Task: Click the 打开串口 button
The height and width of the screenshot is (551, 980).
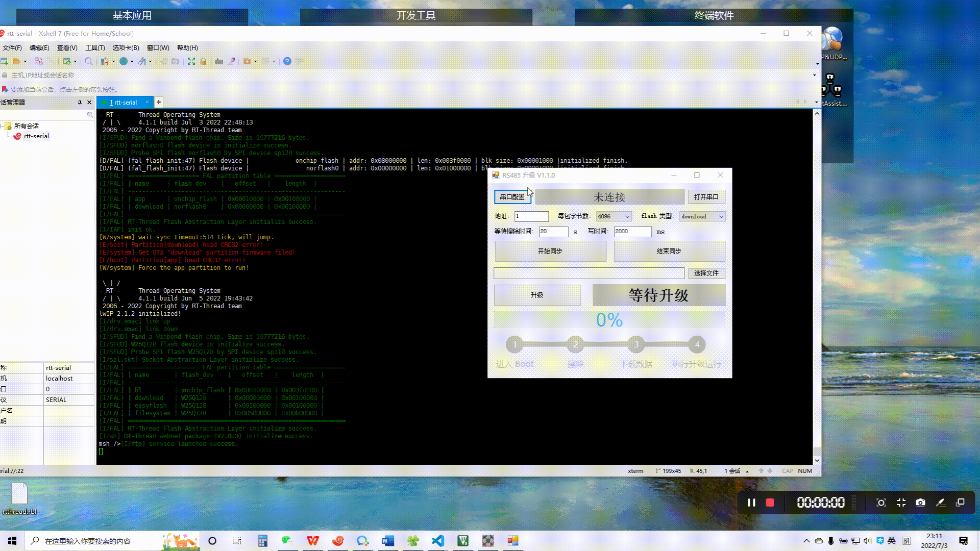Action: click(706, 197)
